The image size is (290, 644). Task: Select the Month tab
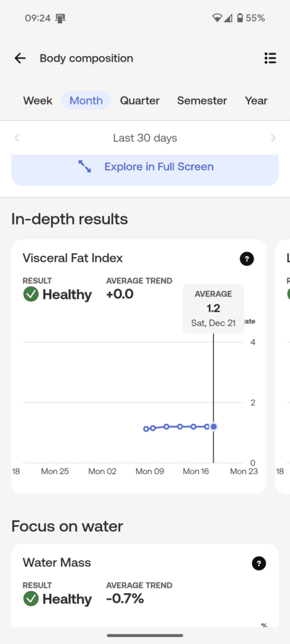[86, 101]
